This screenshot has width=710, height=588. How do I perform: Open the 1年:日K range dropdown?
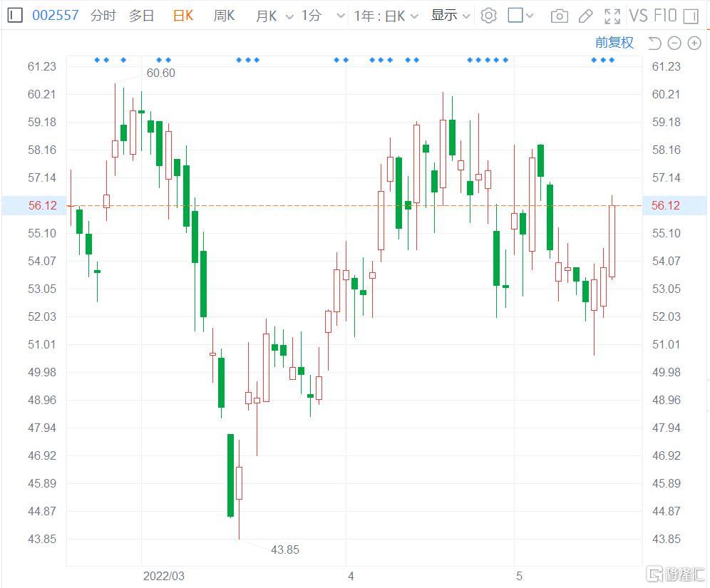(386, 16)
